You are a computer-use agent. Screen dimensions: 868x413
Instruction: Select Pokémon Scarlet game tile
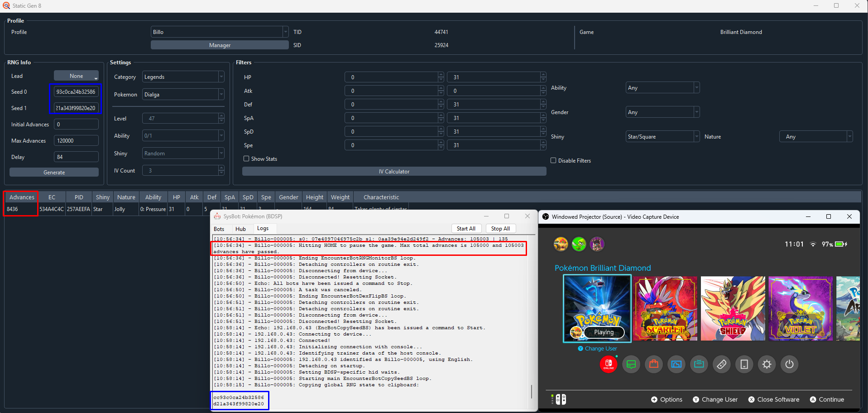point(665,308)
